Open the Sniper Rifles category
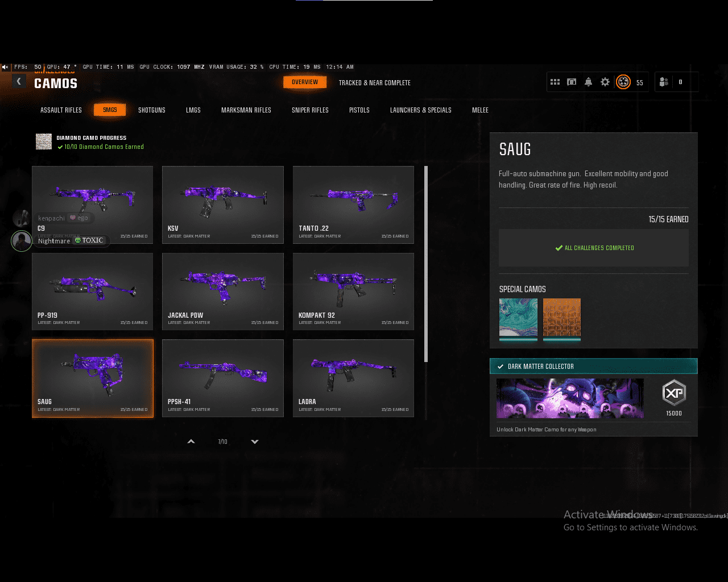728x582 pixels. [310, 110]
